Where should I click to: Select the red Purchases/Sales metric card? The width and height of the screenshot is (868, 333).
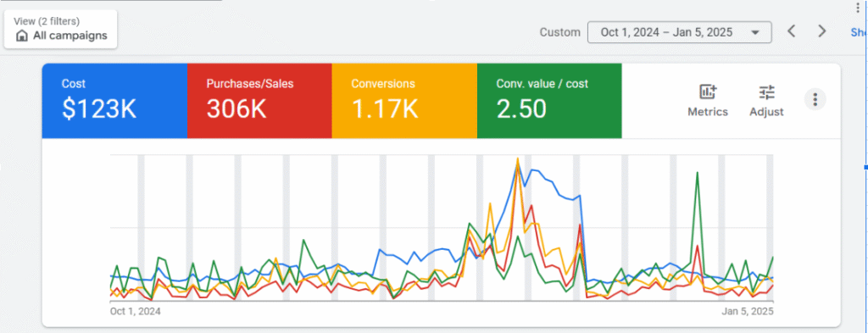click(x=259, y=101)
